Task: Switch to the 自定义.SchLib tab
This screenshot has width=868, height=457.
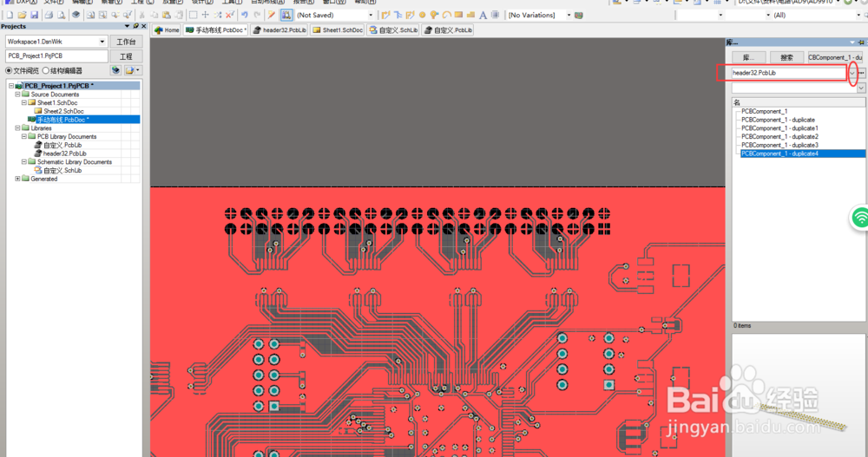Action: pyautogui.click(x=393, y=29)
